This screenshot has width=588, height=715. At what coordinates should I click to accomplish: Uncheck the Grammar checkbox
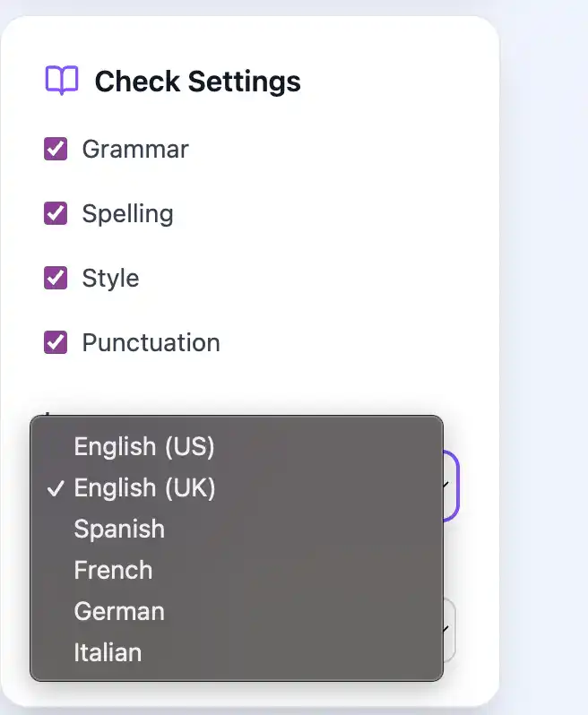point(56,149)
